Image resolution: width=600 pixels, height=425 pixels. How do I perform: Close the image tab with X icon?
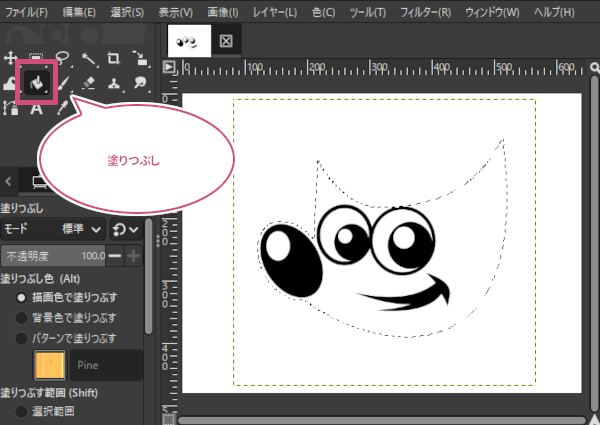pos(226,41)
